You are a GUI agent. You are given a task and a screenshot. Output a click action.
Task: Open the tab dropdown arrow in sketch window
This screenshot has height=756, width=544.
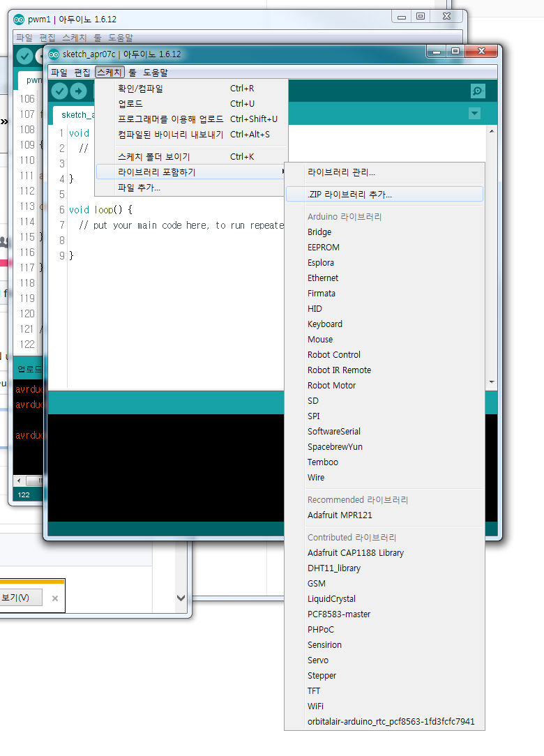pyautogui.click(x=474, y=113)
